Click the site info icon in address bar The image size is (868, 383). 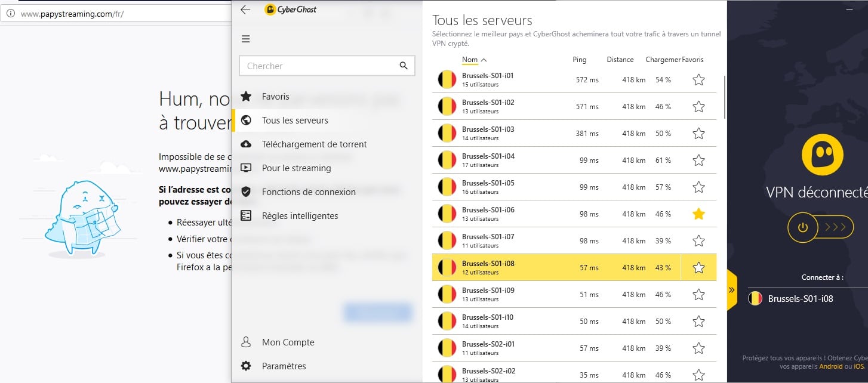tap(11, 14)
